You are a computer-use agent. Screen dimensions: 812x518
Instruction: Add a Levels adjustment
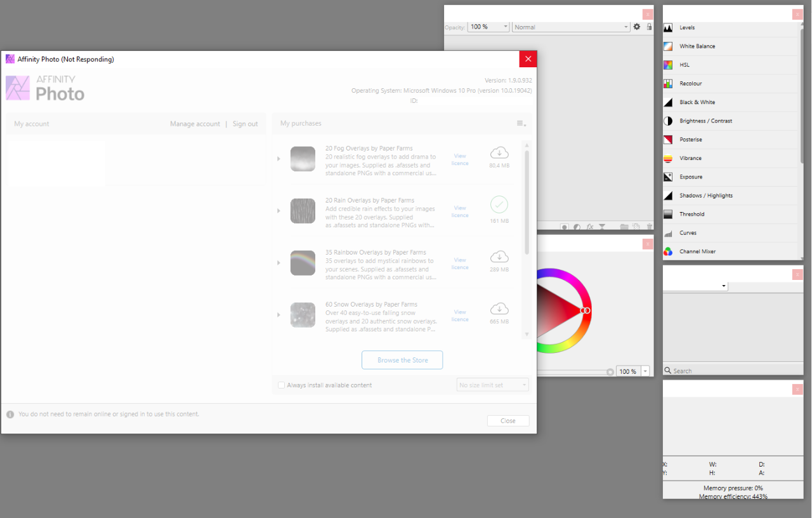730,28
